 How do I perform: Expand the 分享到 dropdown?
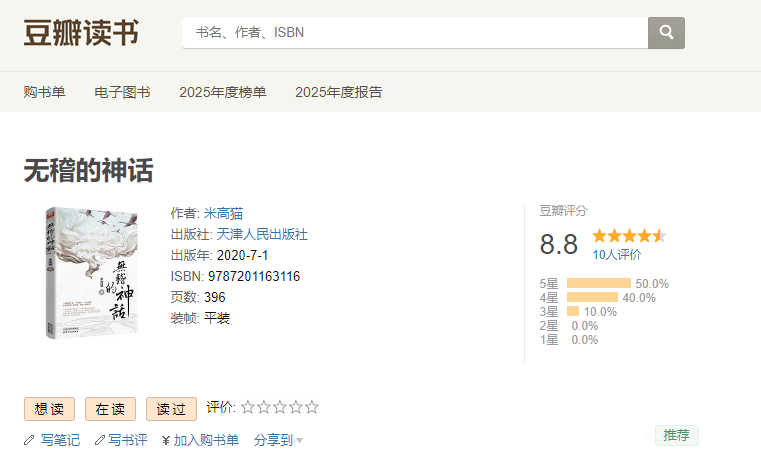(x=278, y=440)
